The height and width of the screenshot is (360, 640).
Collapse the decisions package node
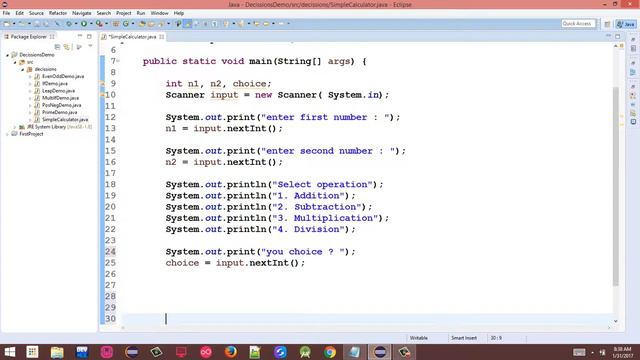click(22, 69)
